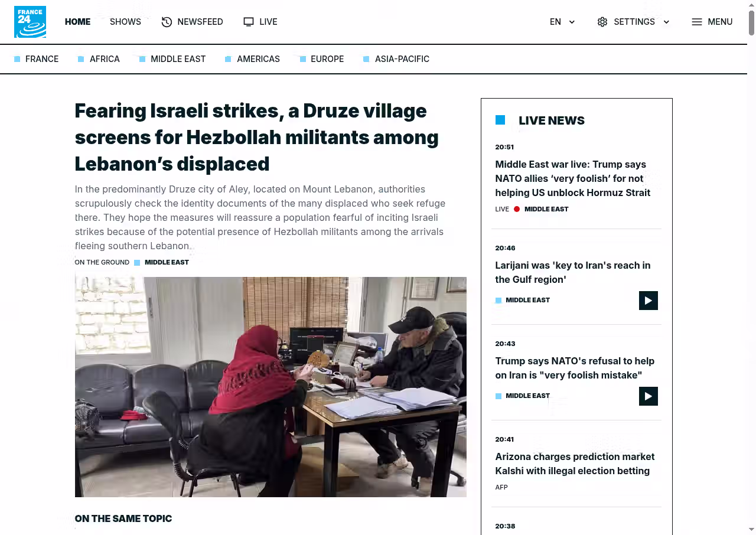Expand EN language dropdown
Image resolution: width=756 pixels, height=535 pixels.
coord(563,22)
